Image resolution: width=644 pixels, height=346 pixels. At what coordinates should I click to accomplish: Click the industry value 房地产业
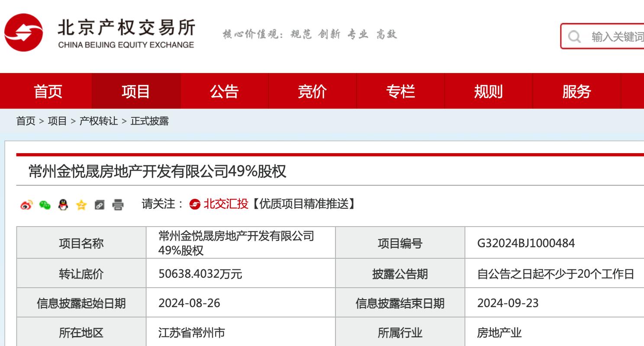pyautogui.click(x=499, y=333)
